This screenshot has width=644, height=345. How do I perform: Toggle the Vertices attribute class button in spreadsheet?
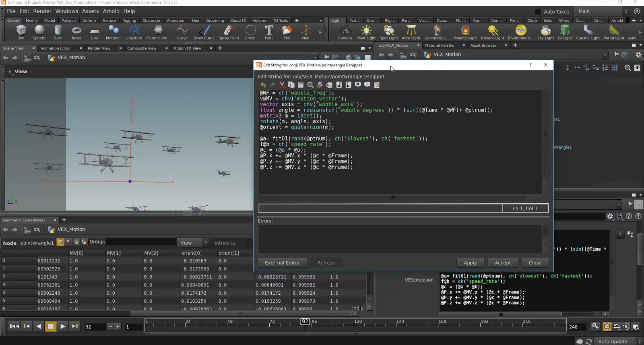[68, 242]
